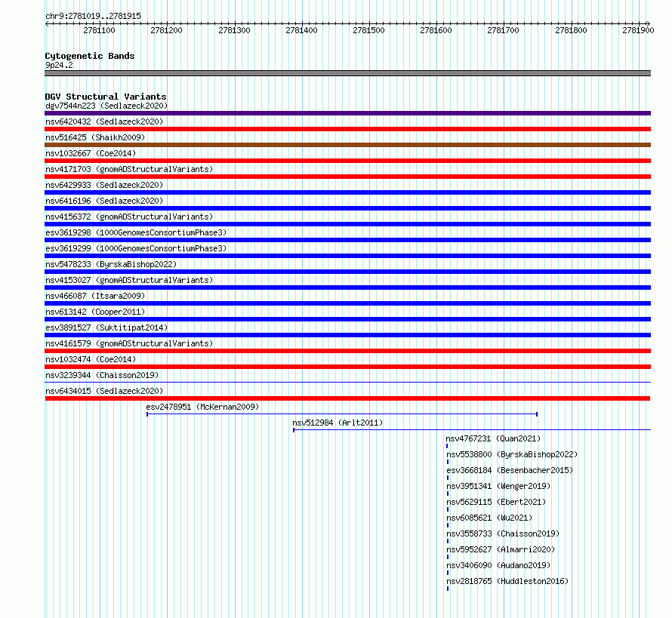Click the red nsv6434015 variant bar

(x=347, y=398)
